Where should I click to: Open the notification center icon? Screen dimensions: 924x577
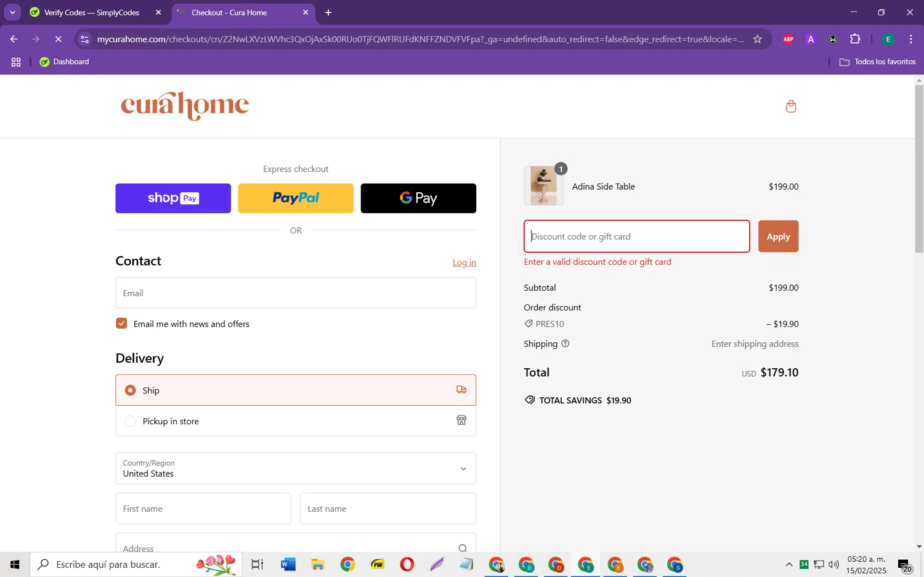[x=904, y=565]
